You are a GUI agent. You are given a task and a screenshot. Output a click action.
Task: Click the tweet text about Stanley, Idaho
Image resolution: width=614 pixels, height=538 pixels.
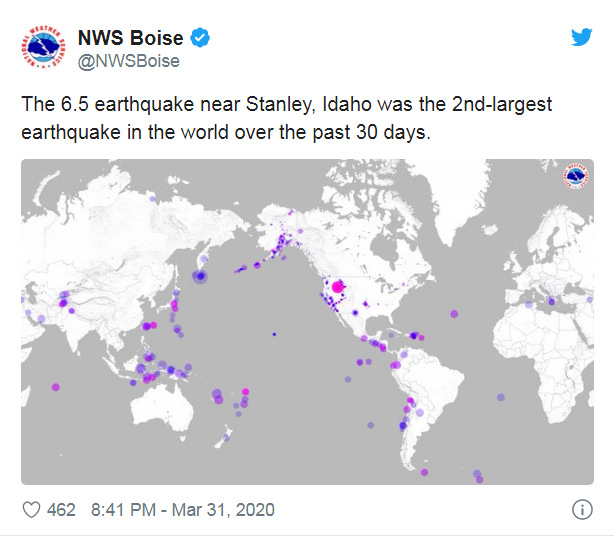(287, 118)
